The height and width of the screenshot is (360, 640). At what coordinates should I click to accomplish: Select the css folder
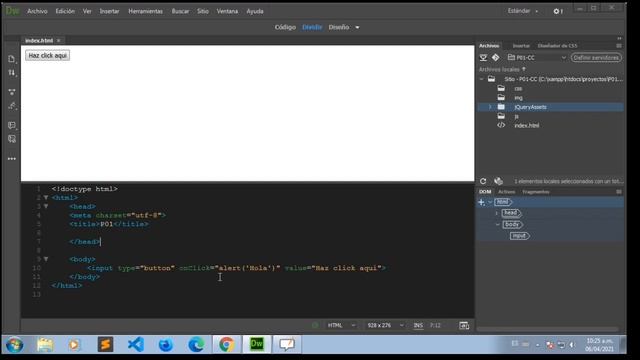click(x=518, y=89)
